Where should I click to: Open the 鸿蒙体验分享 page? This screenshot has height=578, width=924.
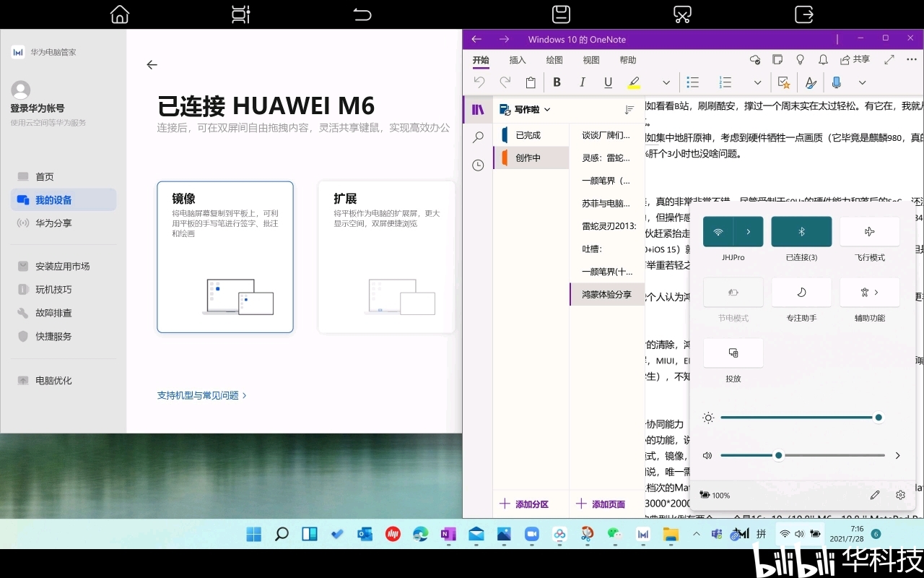click(x=607, y=294)
